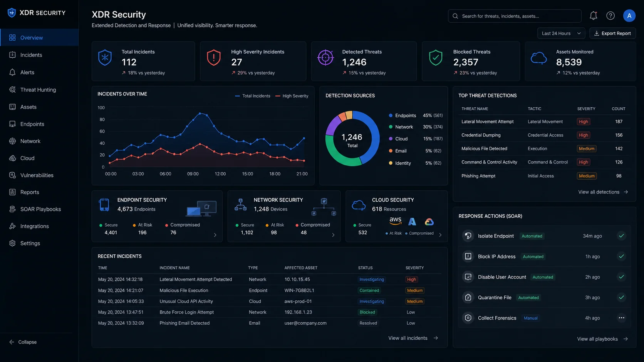Click the Cloud Security cloud icon
The height and width of the screenshot is (362, 644).
point(359,205)
